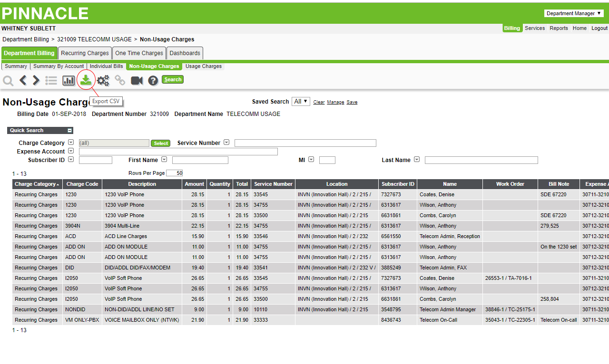Viewport: 609px width, 364px height.
Task: Open Last Name operator dropdown
Action: [417, 160]
